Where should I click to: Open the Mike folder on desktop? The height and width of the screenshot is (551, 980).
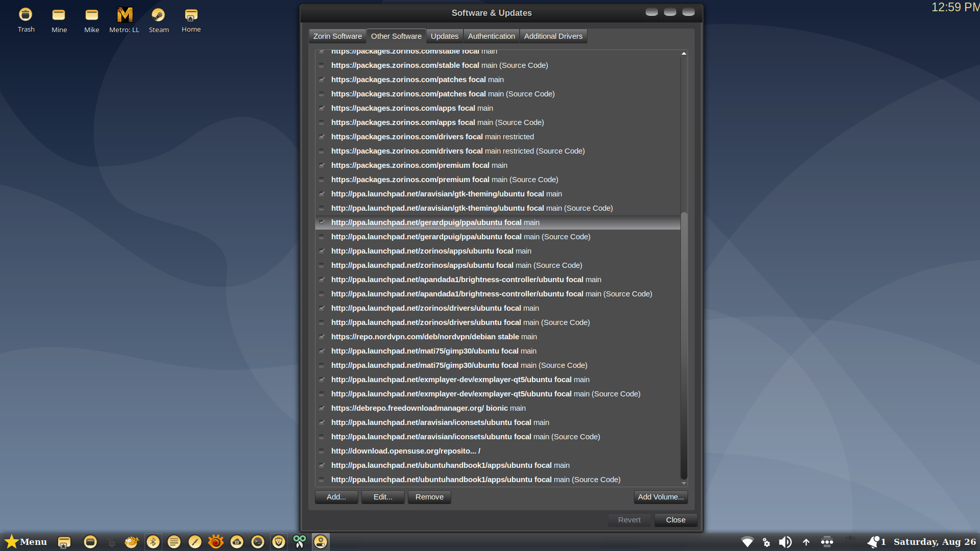[x=92, y=20]
